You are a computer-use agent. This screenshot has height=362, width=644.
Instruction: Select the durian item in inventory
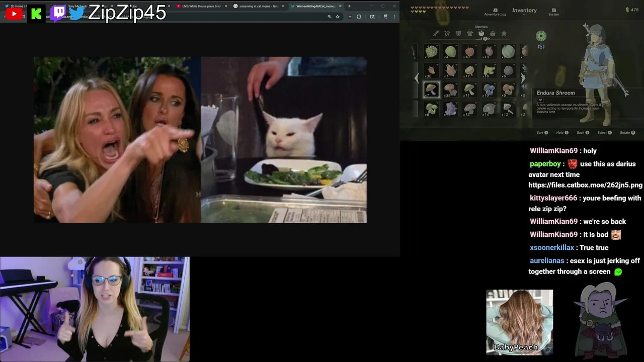click(x=431, y=51)
